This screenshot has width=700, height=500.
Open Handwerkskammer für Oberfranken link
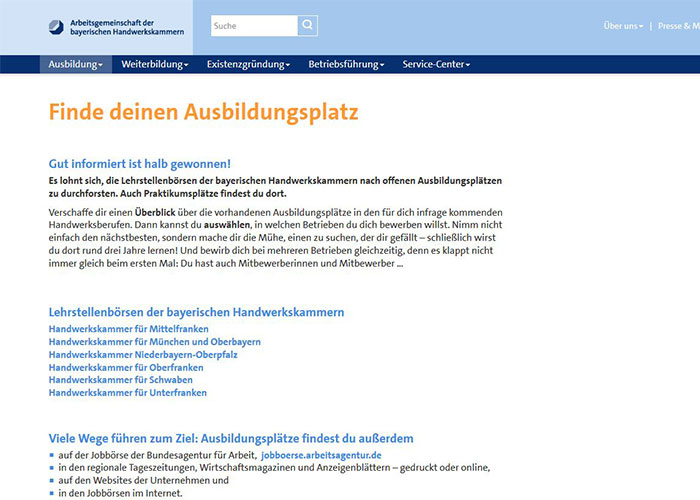[x=126, y=368]
